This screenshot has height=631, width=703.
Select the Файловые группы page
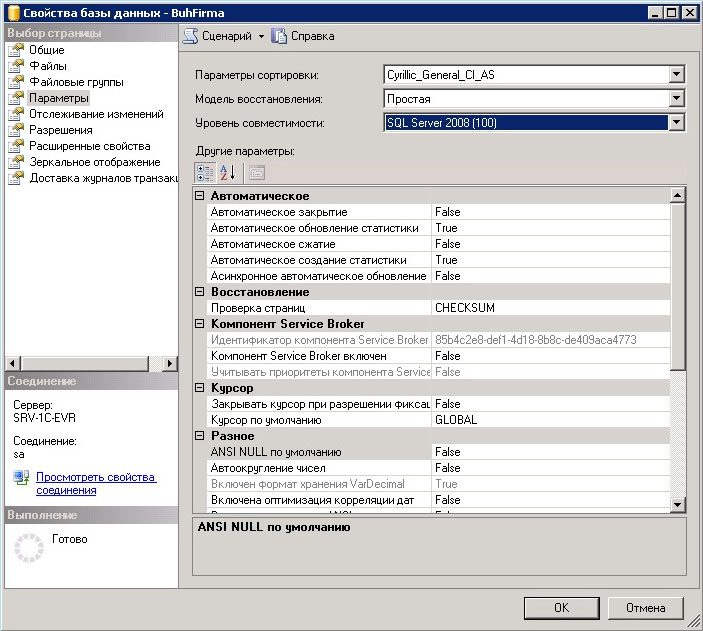tap(77, 82)
